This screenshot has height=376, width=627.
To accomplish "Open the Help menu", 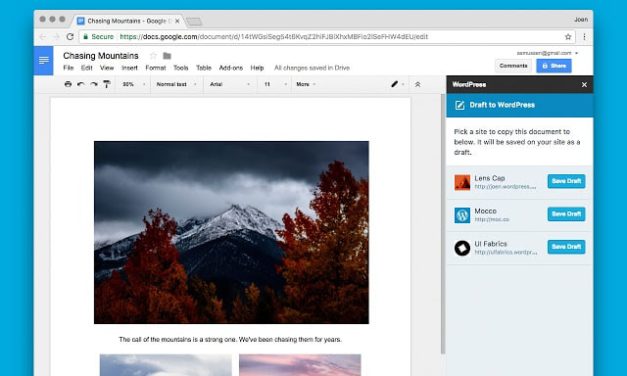I will coord(257,68).
